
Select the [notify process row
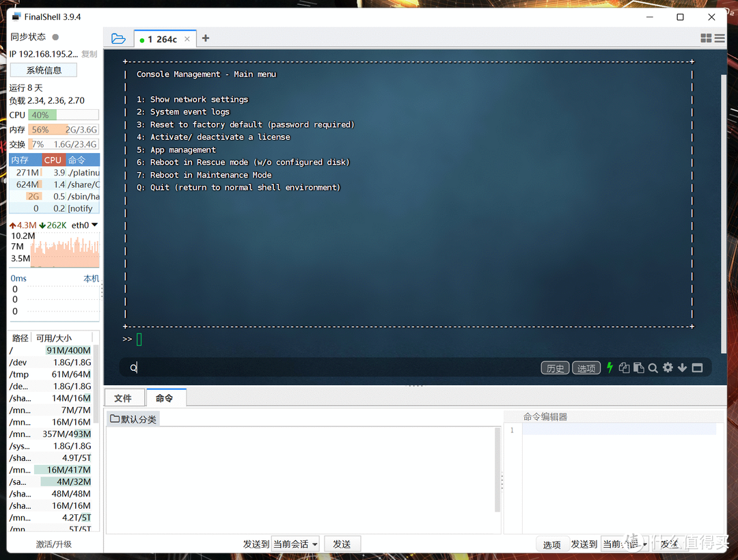coord(55,208)
